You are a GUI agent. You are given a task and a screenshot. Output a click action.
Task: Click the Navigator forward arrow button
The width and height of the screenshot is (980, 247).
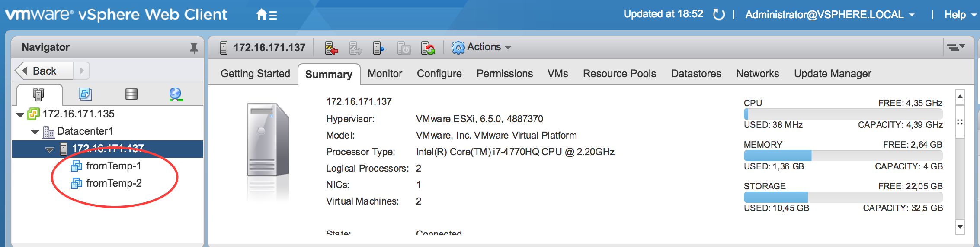click(81, 71)
